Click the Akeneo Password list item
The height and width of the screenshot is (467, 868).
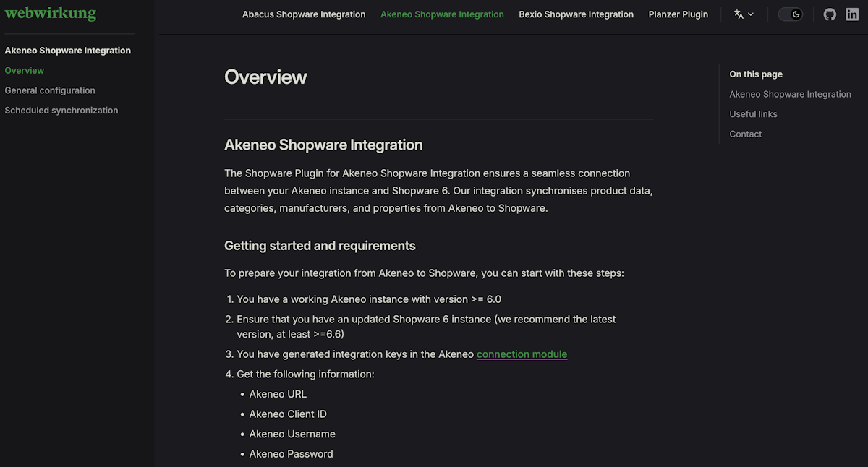coord(291,454)
